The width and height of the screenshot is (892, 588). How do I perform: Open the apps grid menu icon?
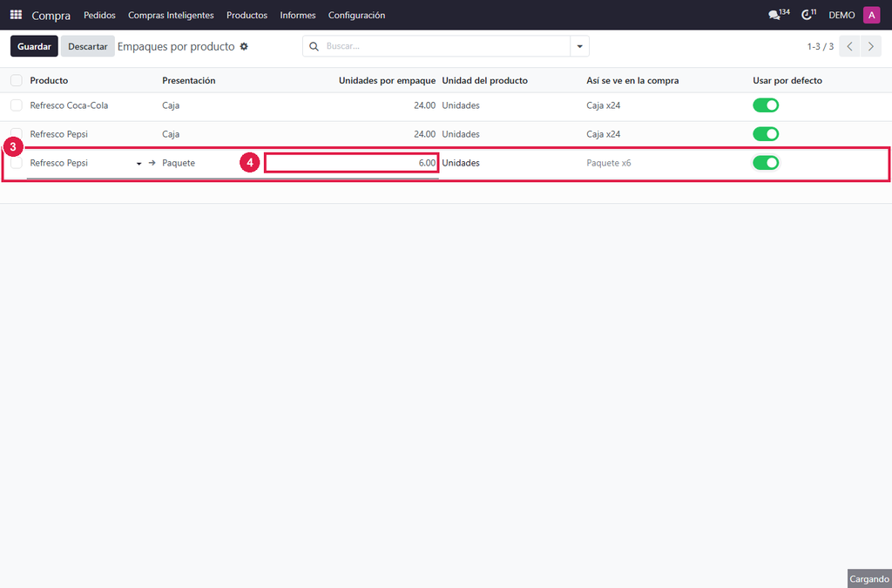(x=16, y=15)
